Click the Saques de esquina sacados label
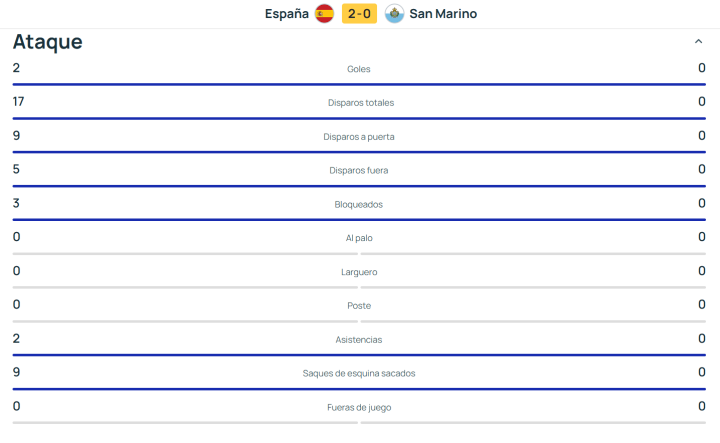Image resolution: width=720 pixels, height=443 pixels. click(359, 374)
